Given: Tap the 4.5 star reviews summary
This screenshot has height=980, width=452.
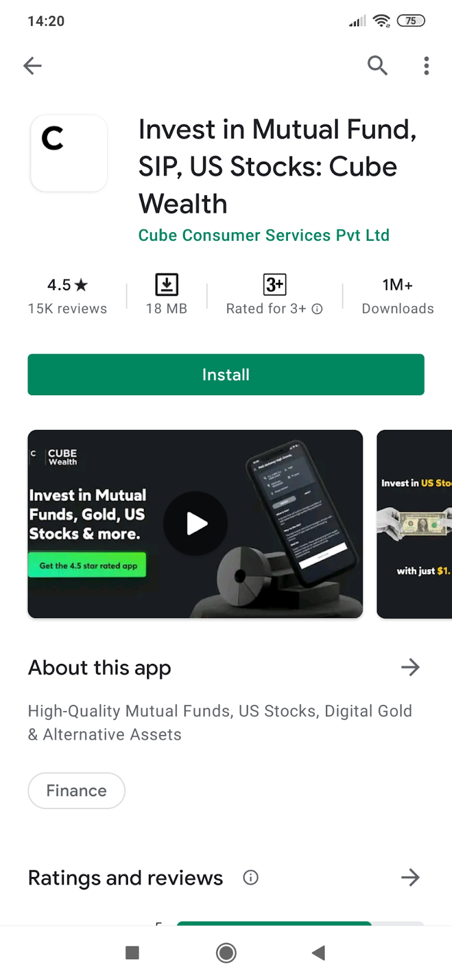Looking at the screenshot, I should (x=67, y=296).
